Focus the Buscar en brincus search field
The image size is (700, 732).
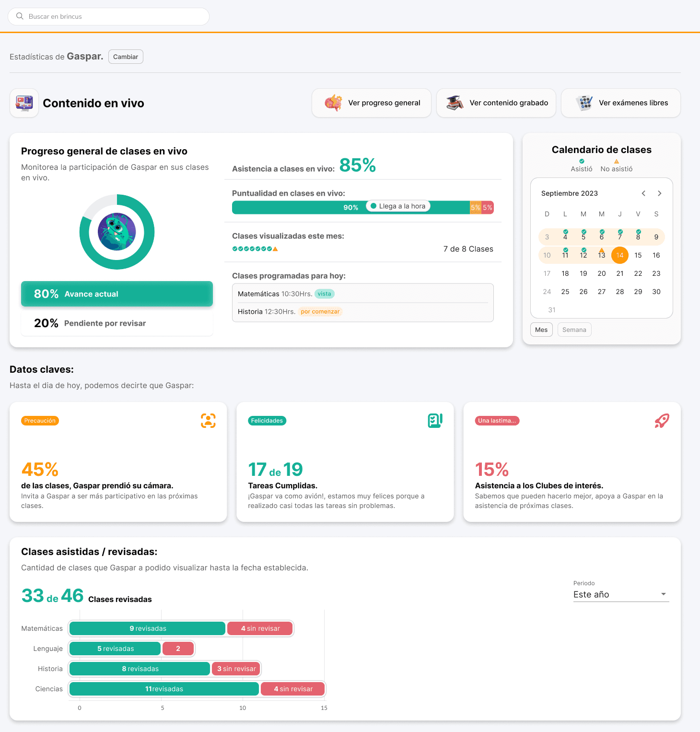click(109, 16)
